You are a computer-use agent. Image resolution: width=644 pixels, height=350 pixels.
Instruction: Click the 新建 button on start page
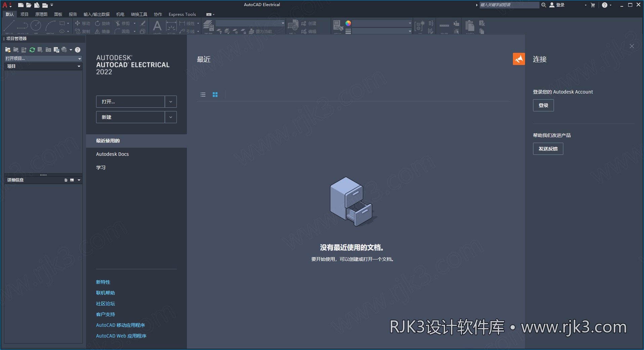130,117
